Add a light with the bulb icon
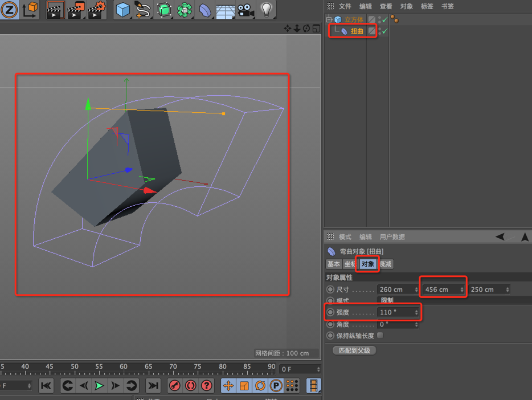 [267, 10]
